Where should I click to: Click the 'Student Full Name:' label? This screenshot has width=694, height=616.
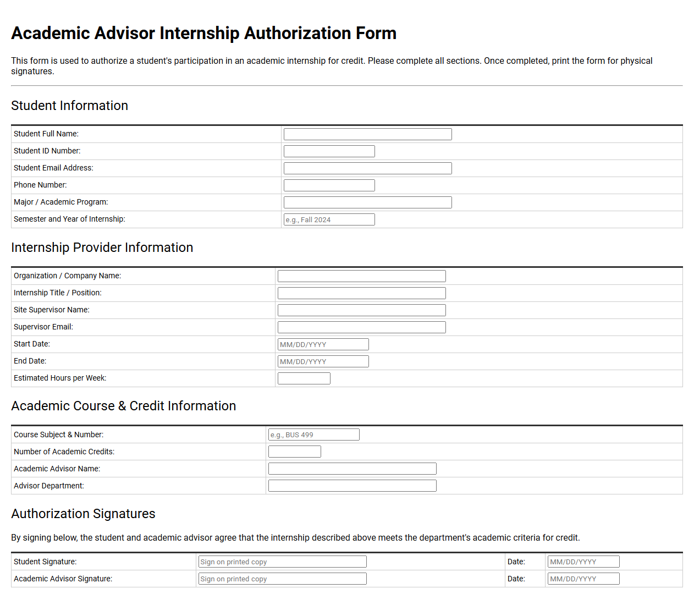(x=46, y=134)
